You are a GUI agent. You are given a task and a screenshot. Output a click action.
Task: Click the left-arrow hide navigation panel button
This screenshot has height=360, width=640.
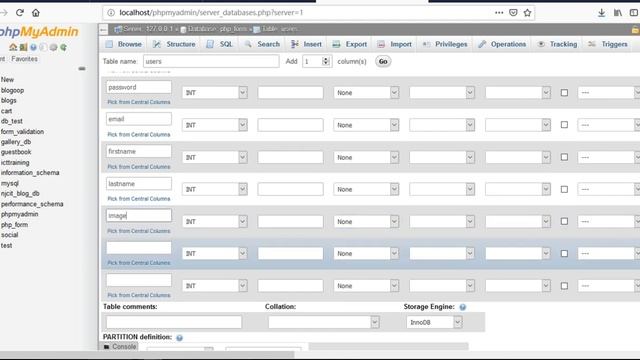(x=103, y=29)
